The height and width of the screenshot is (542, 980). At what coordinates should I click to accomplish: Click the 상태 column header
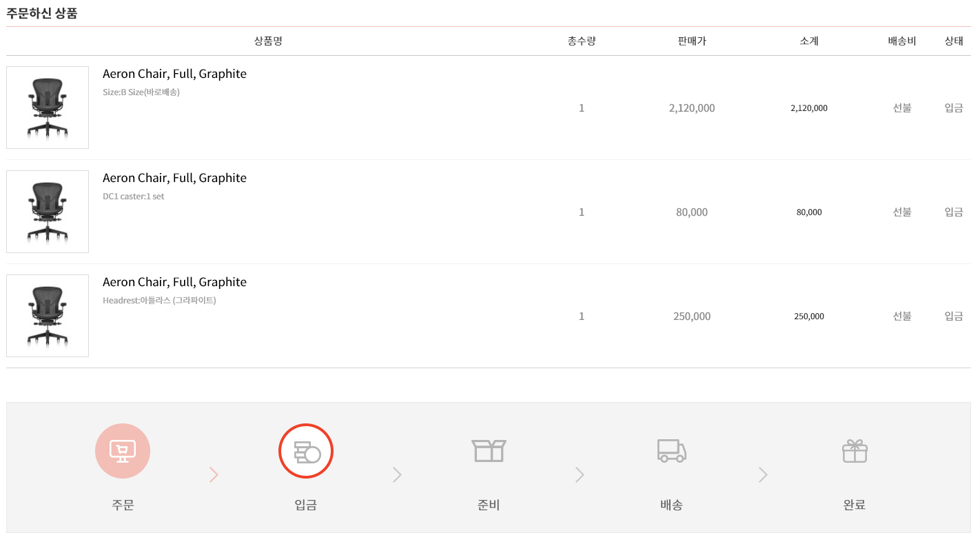[x=954, y=41]
